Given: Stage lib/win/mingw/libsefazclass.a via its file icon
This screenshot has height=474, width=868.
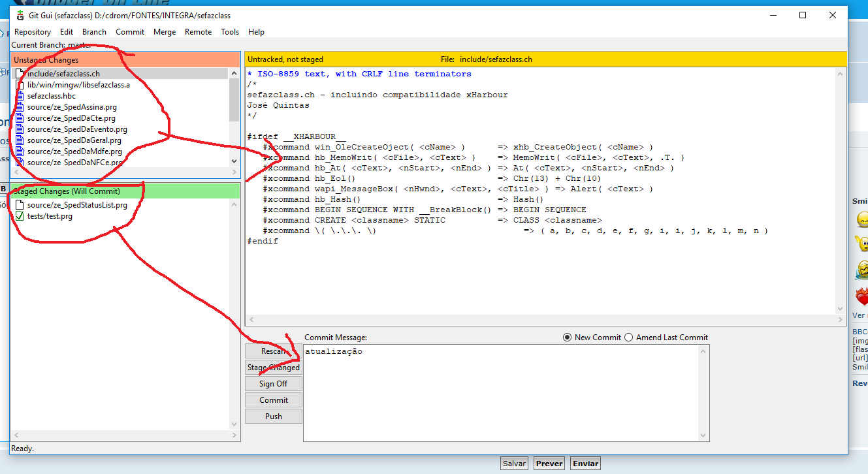Looking at the screenshot, I should click(20, 85).
